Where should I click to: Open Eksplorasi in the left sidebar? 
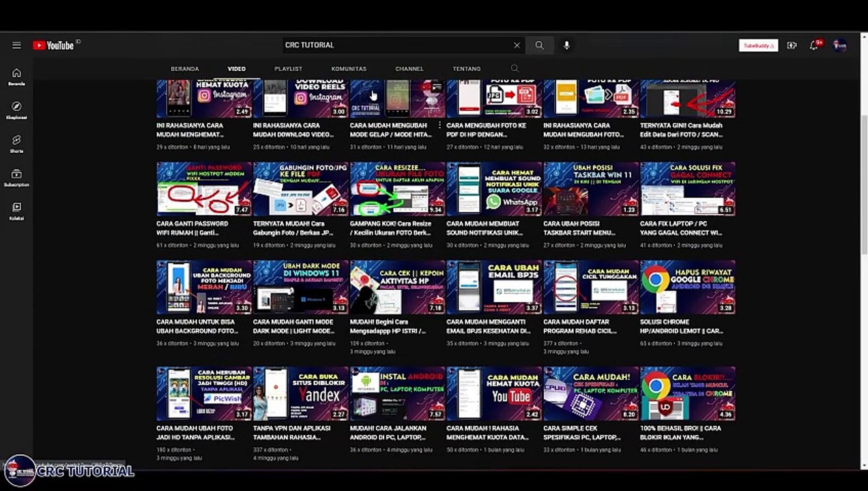[x=16, y=110]
